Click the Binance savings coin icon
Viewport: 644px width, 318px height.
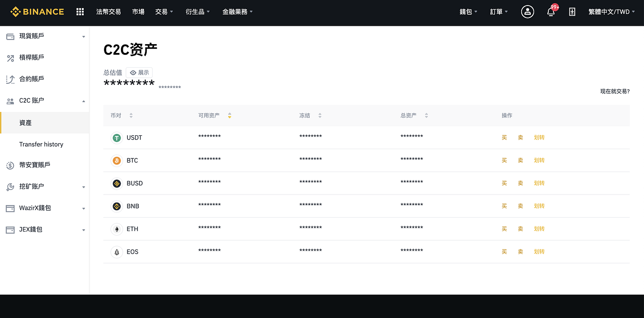click(10, 165)
